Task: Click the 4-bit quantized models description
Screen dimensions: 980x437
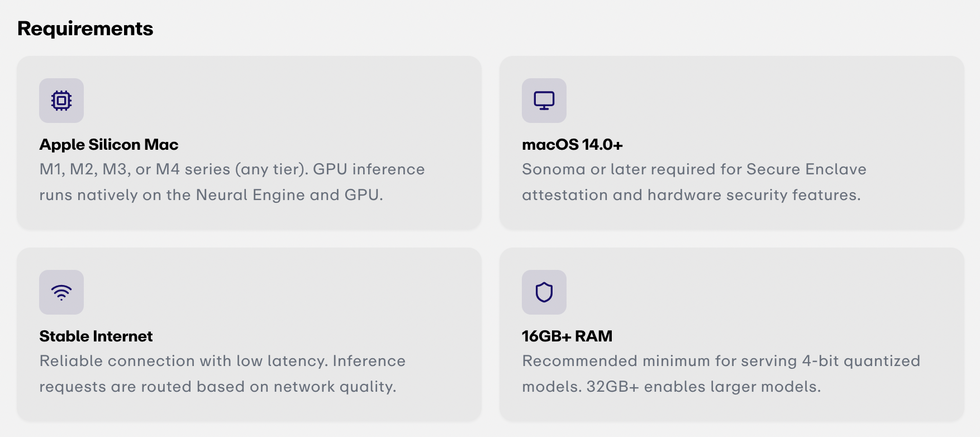Action: coord(721,373)
